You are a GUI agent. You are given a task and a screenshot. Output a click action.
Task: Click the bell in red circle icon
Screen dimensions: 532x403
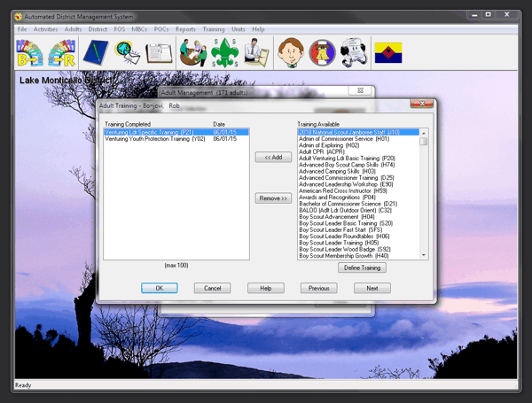(x=322, y=53)
